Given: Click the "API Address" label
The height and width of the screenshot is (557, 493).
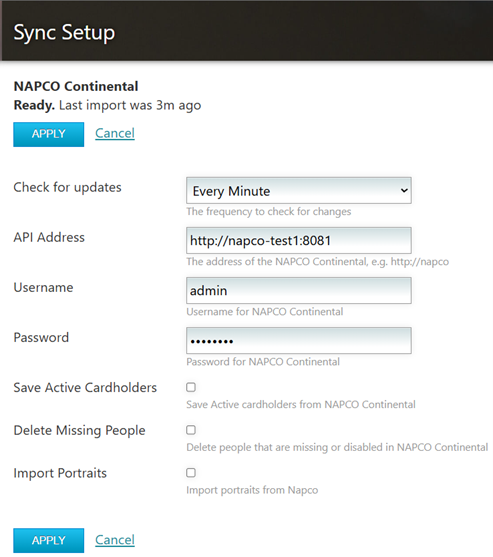Looking at the screenshot, I should (49, 237).
